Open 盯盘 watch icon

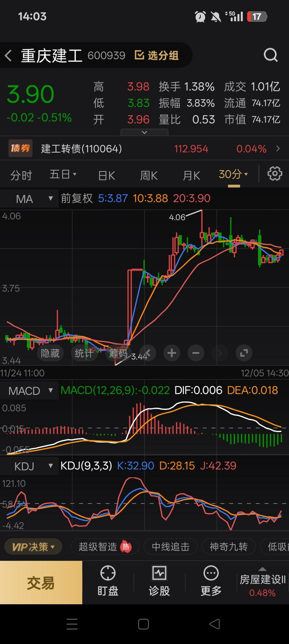click(x=108, y=581)
